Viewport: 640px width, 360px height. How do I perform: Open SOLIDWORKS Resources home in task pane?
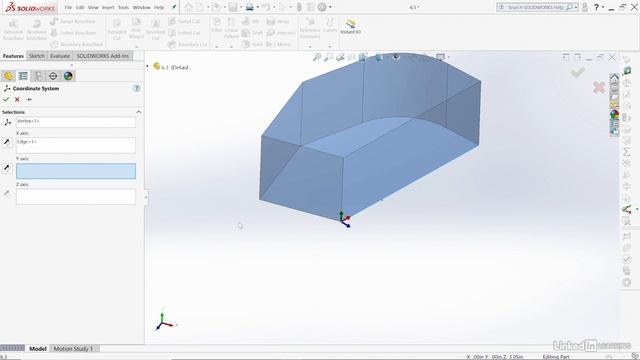pos(614,77)
